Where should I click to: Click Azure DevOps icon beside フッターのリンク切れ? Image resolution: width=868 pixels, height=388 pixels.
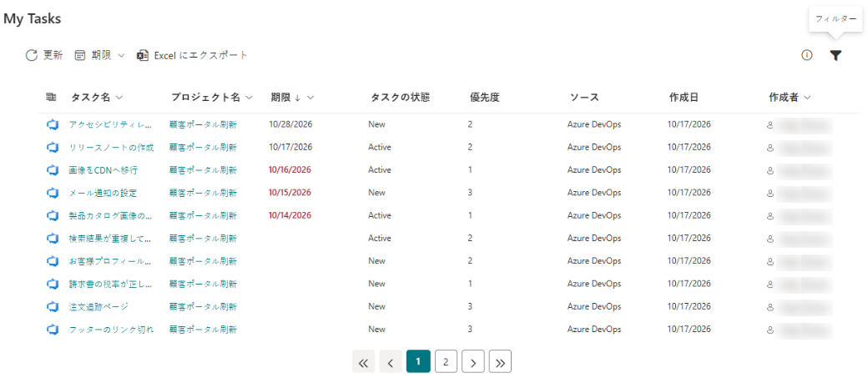(x=52, y=330)
